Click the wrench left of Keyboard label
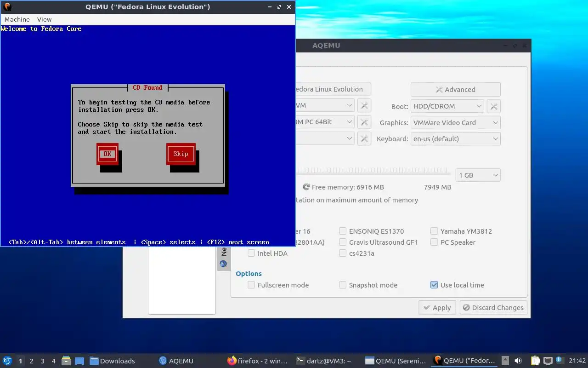 click(364, 138)
